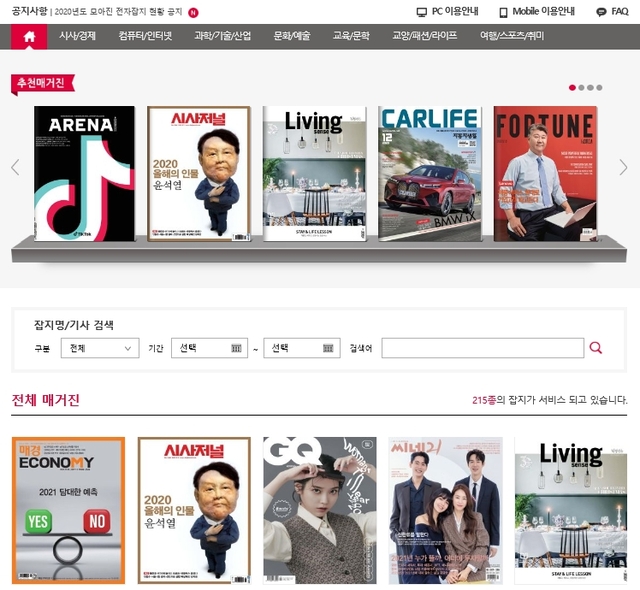Show previous magazines with the left carousel arrow
The image size is (640, 590).
point(15,167)
